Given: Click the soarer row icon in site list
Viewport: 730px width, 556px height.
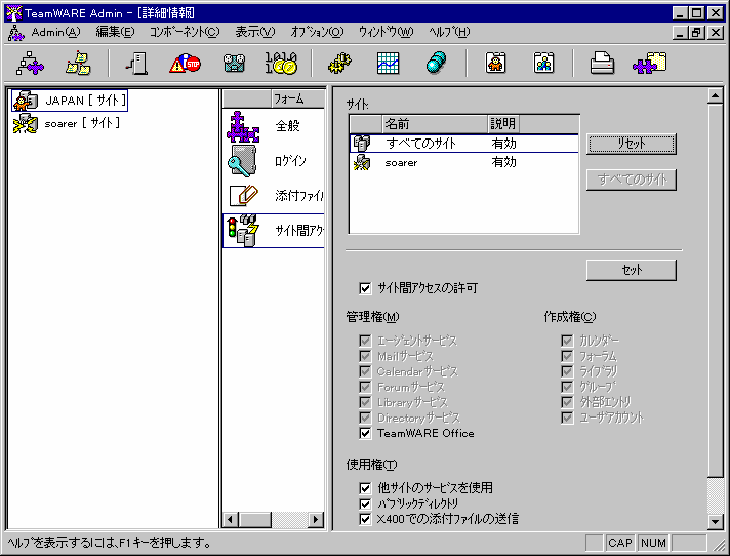Looking at the screenshot, I should pyautogui.click(x=362, y=163).
